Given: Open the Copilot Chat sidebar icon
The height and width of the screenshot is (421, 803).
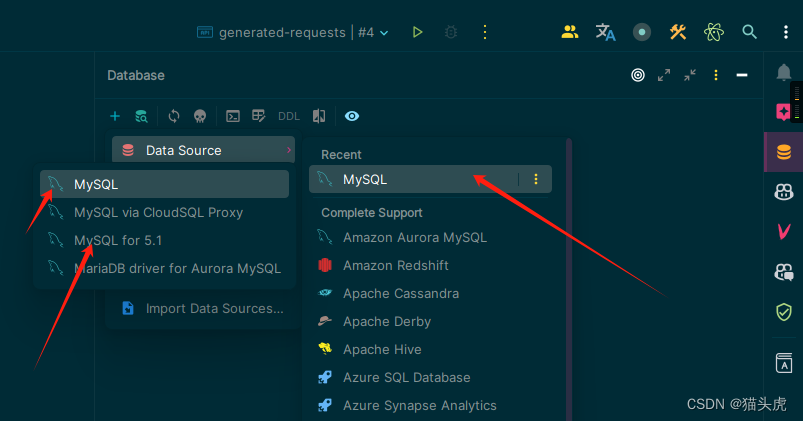Looking at the screenshot, I should (784, 271).
